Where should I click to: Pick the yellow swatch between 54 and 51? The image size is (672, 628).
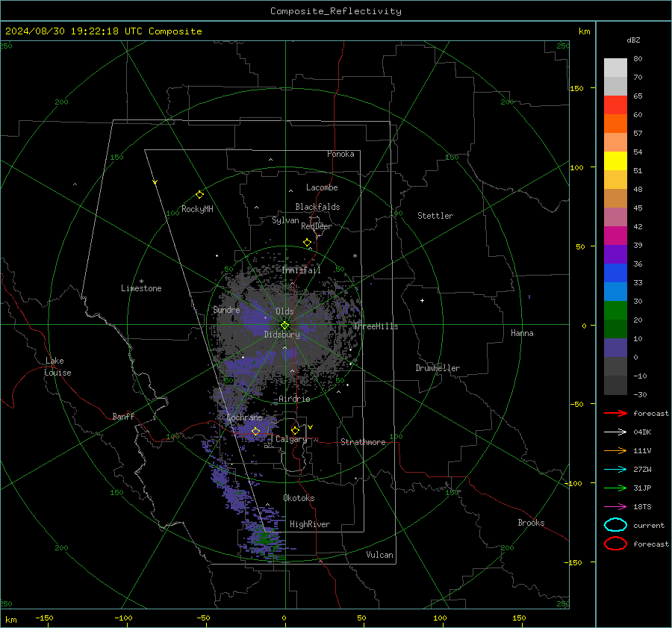pos(615,161)
